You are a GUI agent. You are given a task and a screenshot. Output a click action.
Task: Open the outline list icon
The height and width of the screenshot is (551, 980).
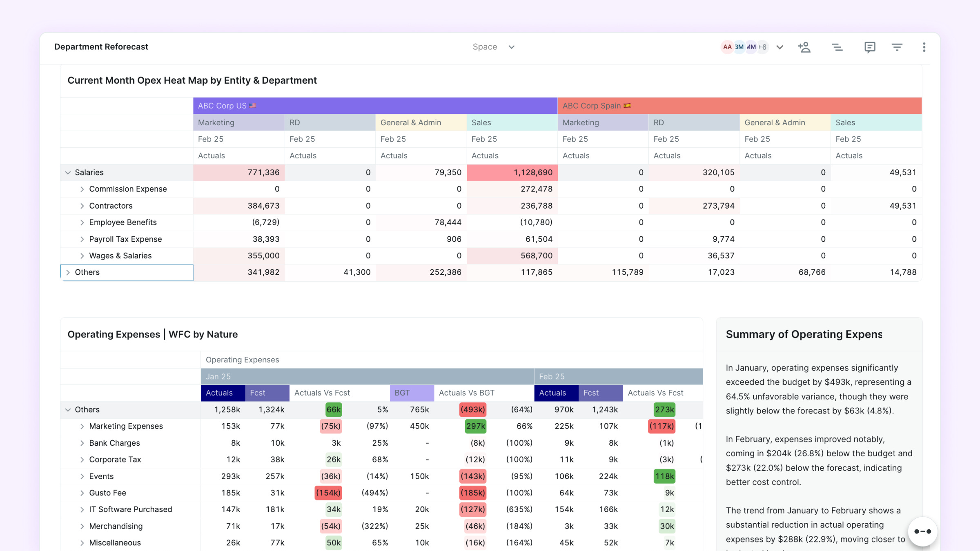tap(837, 47)
